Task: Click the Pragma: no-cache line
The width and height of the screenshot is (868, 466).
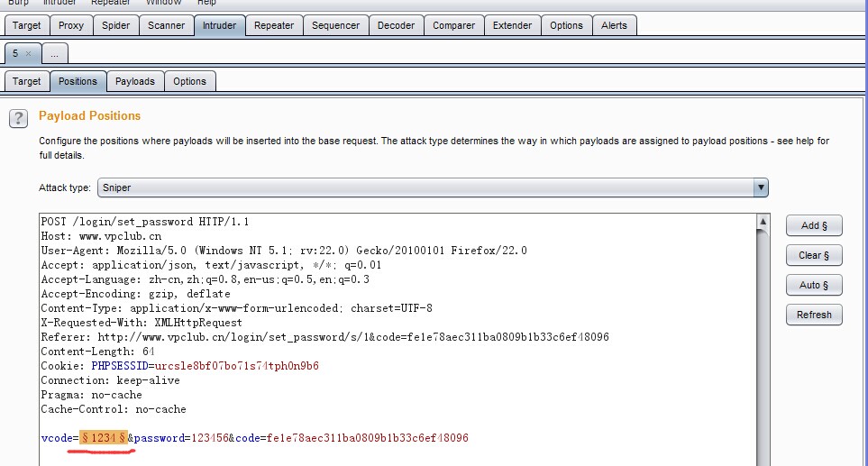Action: point(91,395)
